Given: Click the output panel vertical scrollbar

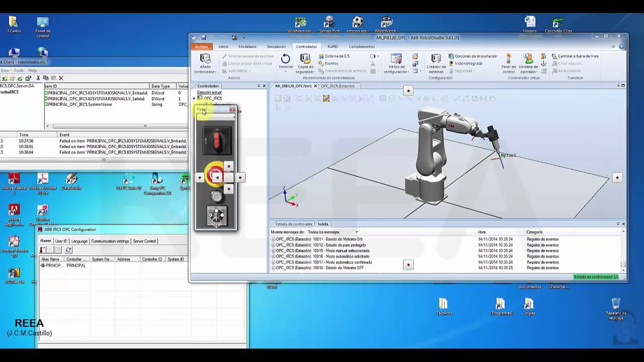Looking at the screenshot, I should point(623,250).
